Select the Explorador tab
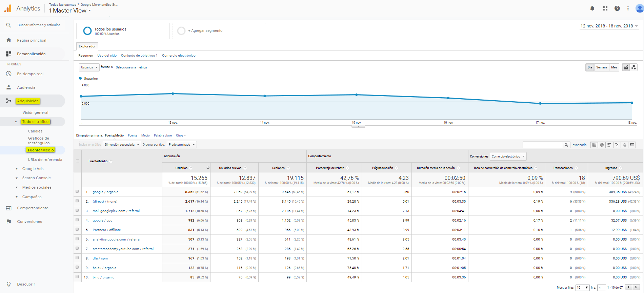644x293 pixels. click(x=87, y=46)
